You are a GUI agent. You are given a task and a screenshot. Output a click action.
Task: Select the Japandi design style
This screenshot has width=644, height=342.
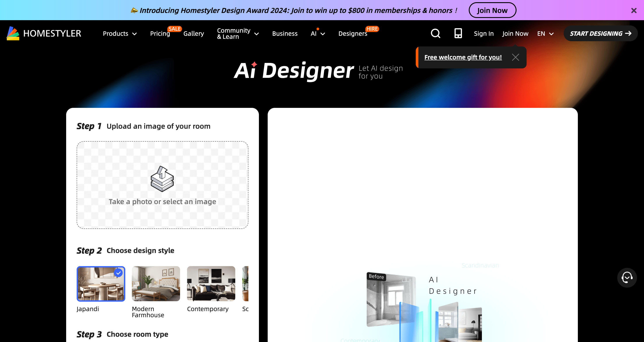click(101, 284)
